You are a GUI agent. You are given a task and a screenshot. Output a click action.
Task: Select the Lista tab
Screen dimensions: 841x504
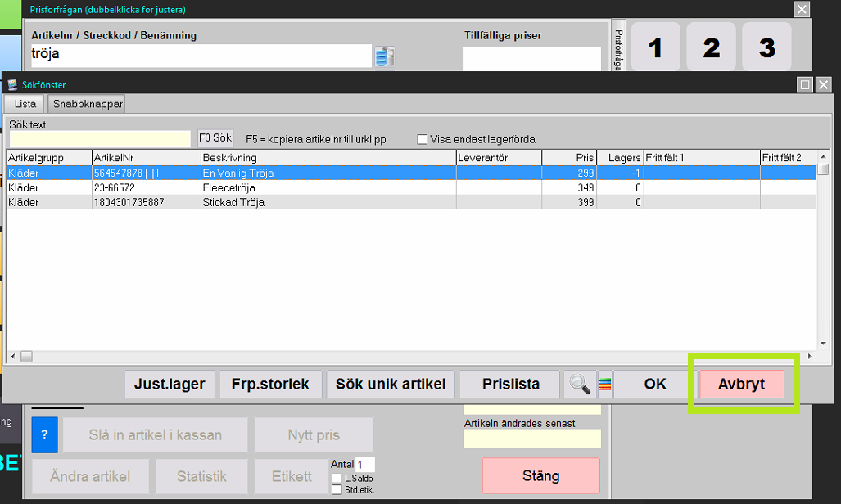click(x=25, y=104)
